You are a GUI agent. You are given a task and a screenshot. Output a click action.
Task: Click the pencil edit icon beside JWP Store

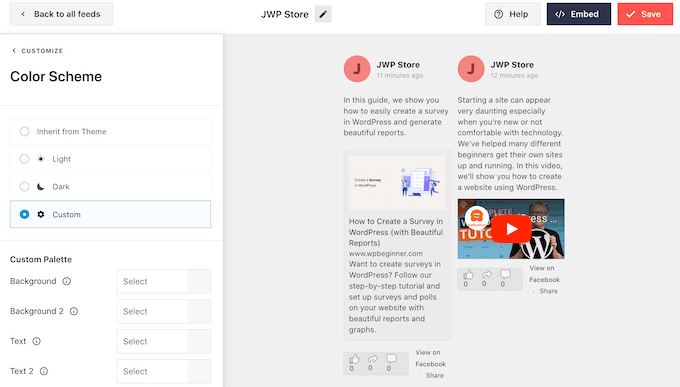coord(323,14)
